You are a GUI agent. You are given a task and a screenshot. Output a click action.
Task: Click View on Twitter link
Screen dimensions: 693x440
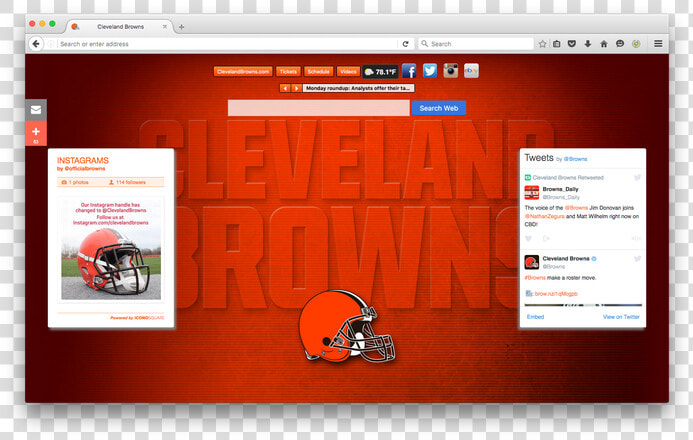(x=621, y=317)
